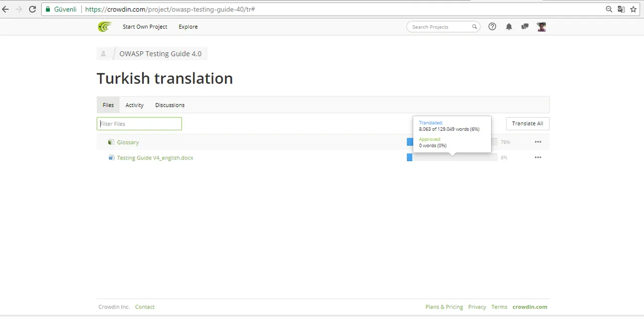The width and height of the screenshot is (644, 317).
Task: Open the notifications bell icon
Action: coord(509,27)
